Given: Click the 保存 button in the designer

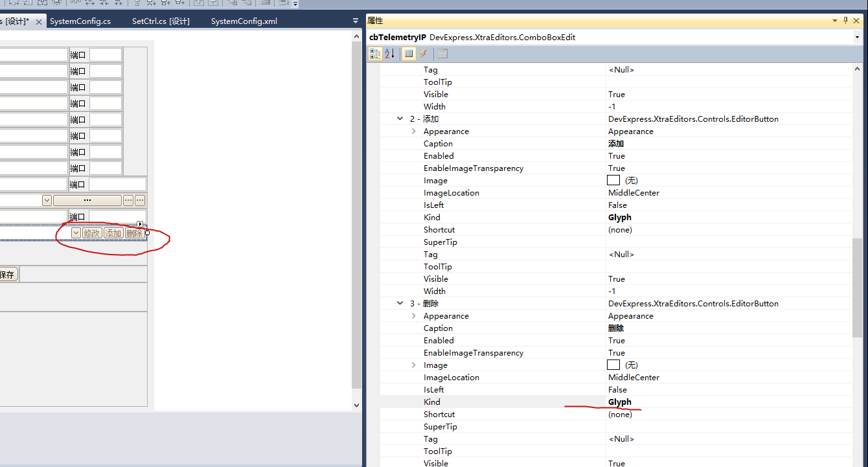Looking at the screenshot, I should (x=7, y=273).
